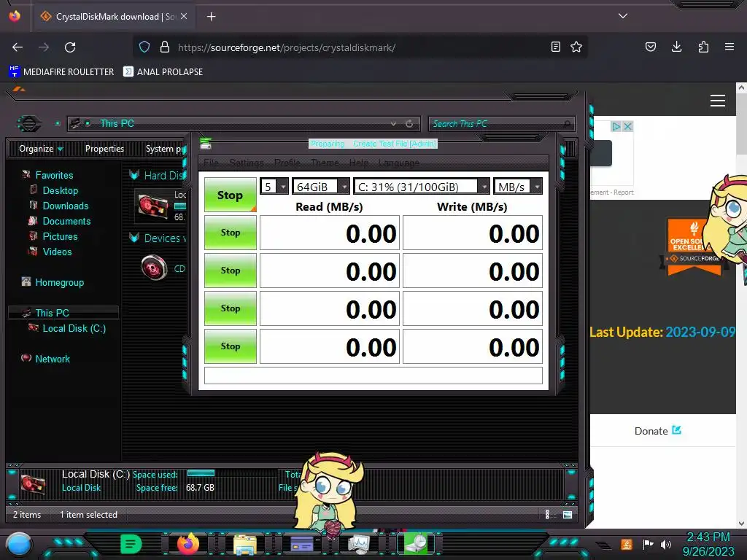This screenshot has height=560, width=747.
Task: Select Documents under Favorites
Action: click(x=66, y=221)
